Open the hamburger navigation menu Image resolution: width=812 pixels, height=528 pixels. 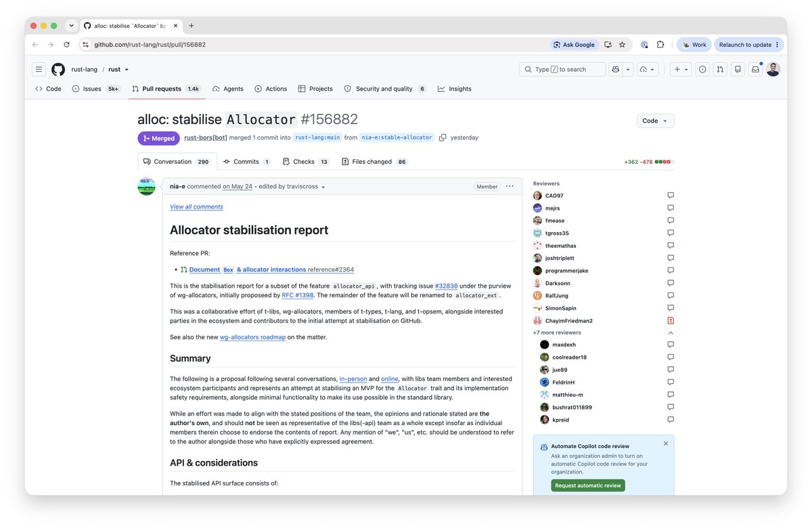(39, 69)
